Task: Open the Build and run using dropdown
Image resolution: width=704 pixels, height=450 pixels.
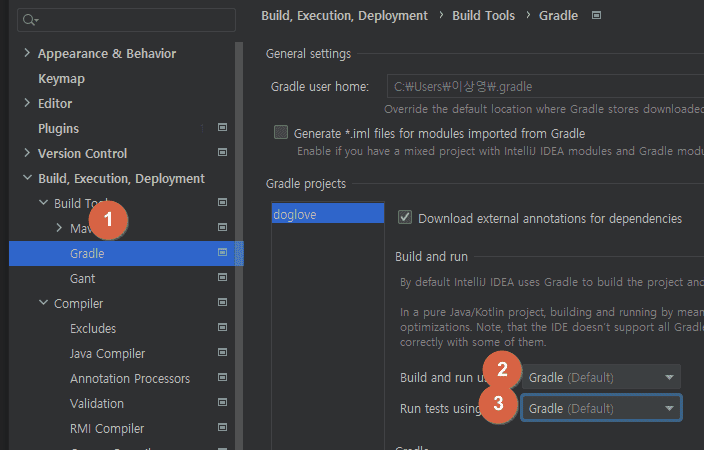Action: (x=601, y=377)
